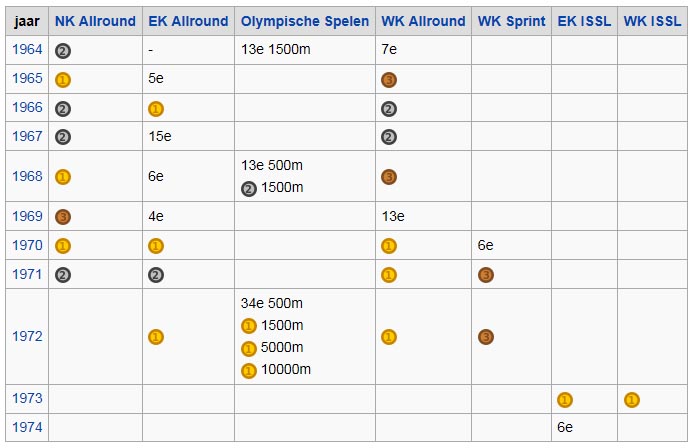
Task: Click the 1970 WK Allround gold medal icon
Action: pos(389,246)
